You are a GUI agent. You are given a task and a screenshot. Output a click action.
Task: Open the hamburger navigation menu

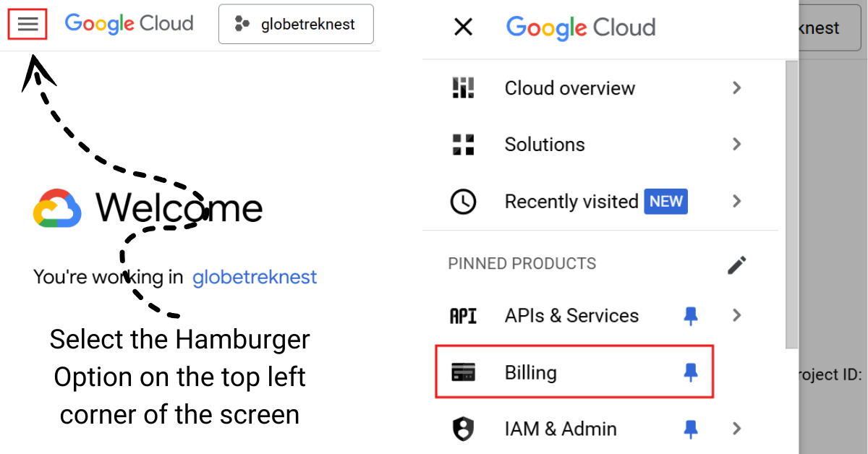coord(27,24)
